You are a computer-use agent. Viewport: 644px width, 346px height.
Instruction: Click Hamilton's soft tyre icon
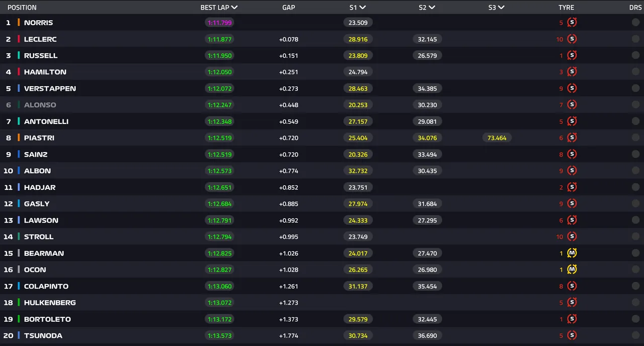point(572,72)
